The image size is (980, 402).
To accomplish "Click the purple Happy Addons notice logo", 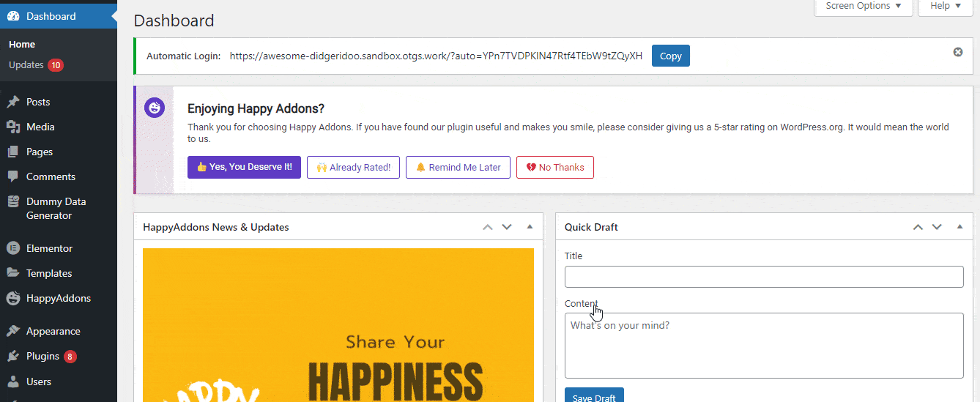I will coord(155,107).
